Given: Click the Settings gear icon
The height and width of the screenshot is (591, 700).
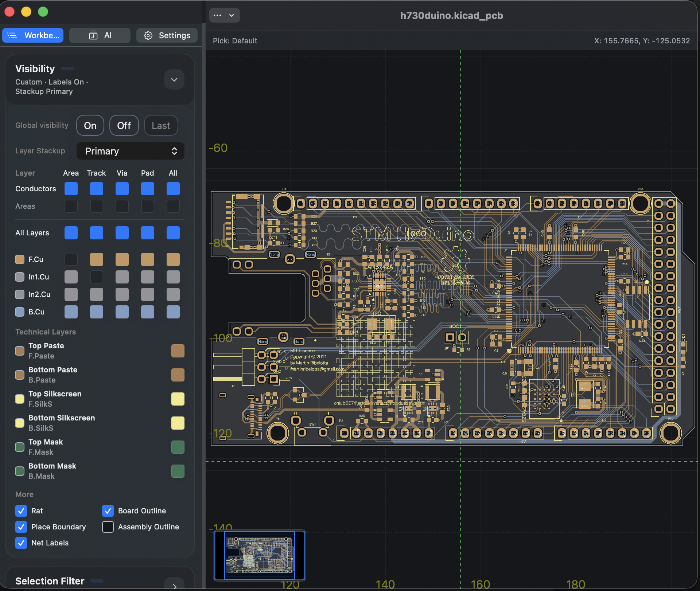Looking at the screenshot, I should pyautogui.click(x=148, y=35).
